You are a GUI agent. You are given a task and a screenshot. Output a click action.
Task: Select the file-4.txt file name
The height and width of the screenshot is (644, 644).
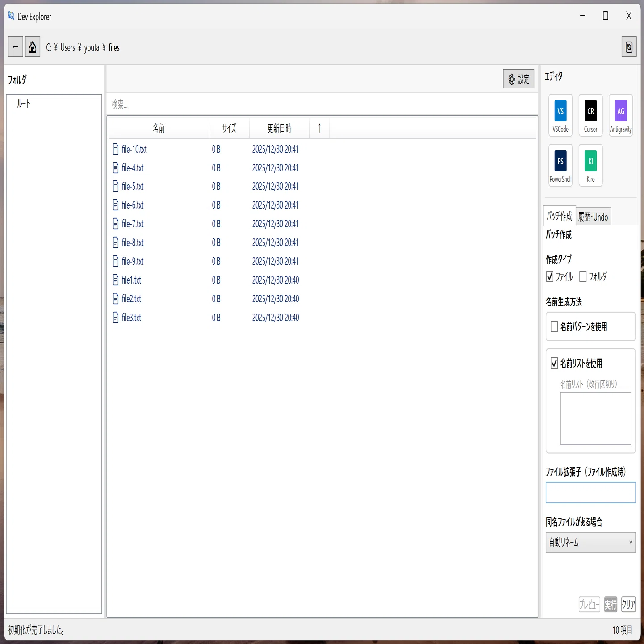[133, 168]
